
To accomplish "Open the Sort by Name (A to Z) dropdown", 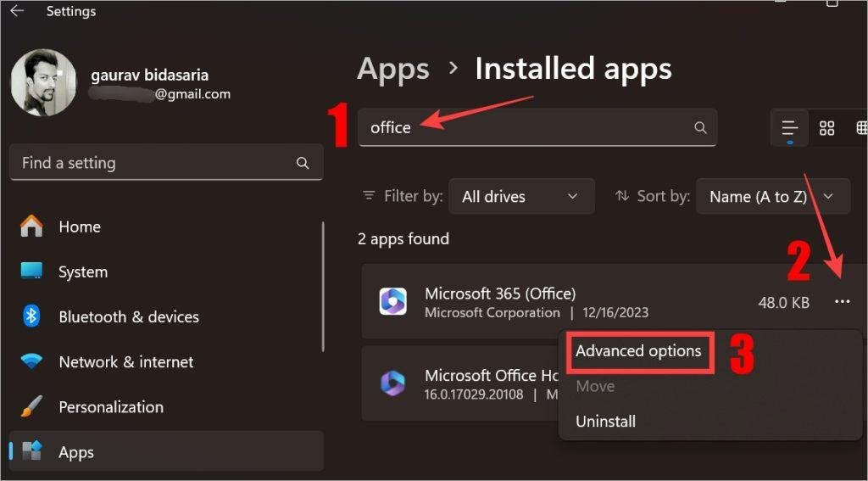I will pos(772,196).
